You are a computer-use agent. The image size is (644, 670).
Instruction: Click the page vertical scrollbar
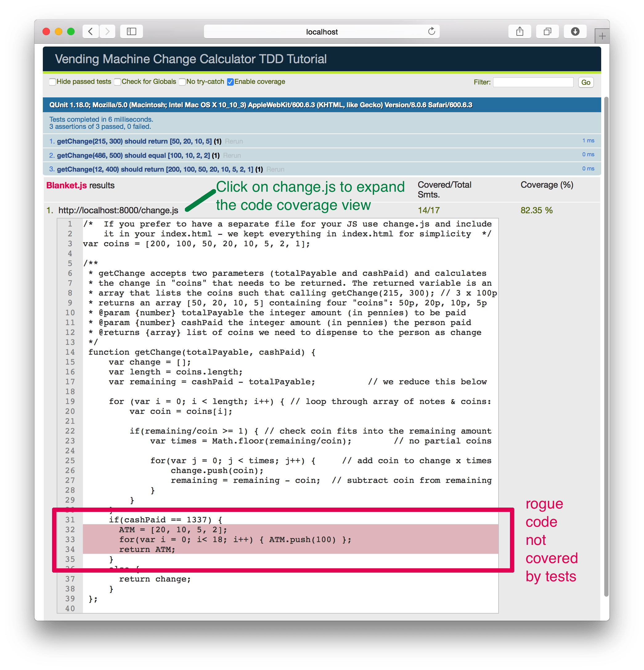(606, 347)
